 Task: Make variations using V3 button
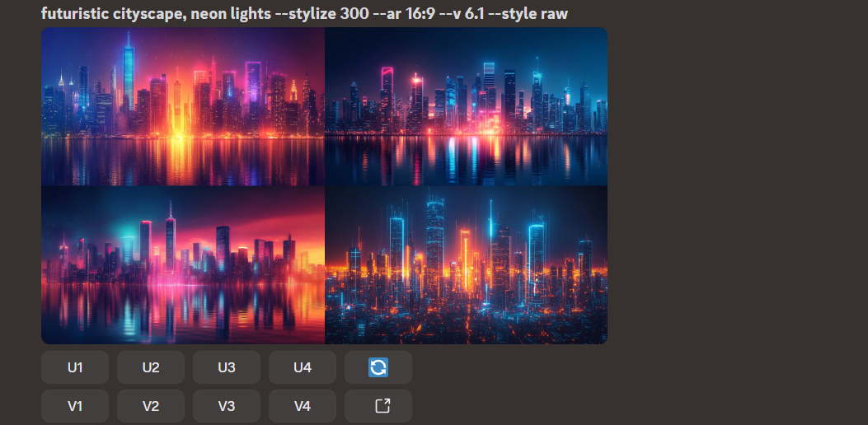point(227,406)
